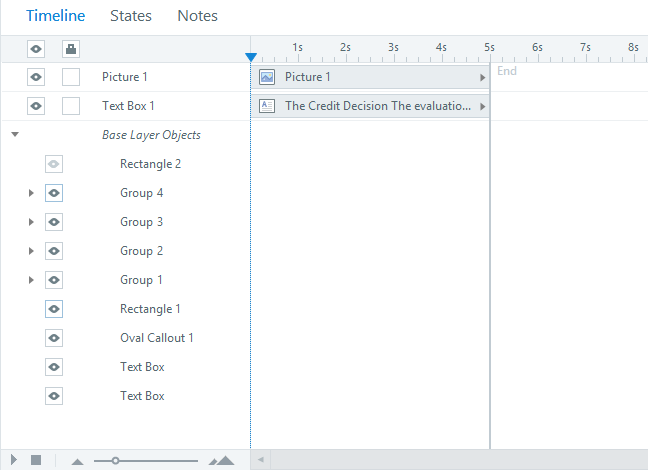Toggle visibility of Group 1
Image resolution: width=648 pixels, height=470 pixels.
click(54, 280)
